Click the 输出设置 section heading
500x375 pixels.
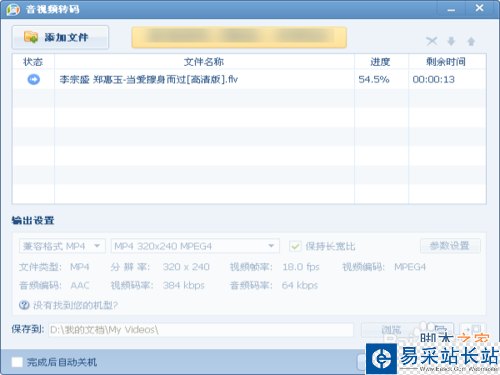33,220
